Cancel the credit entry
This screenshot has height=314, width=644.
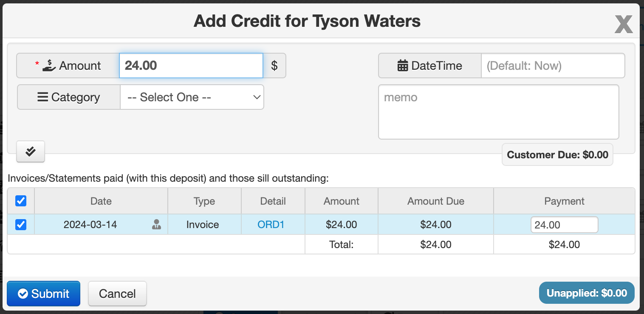click(x=117, y=294)
